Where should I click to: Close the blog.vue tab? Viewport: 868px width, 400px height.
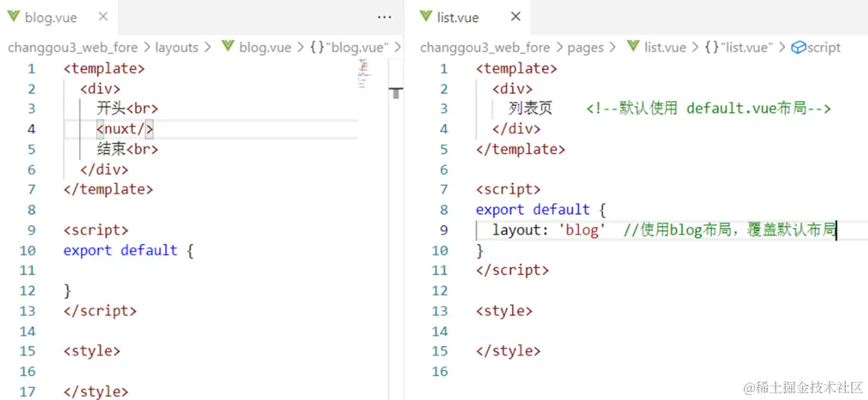(103, 17)
